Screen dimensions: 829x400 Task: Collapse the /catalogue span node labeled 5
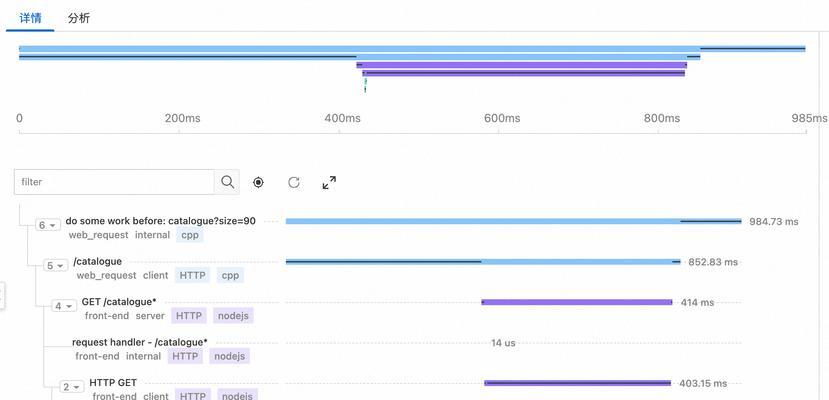point(56,265)
